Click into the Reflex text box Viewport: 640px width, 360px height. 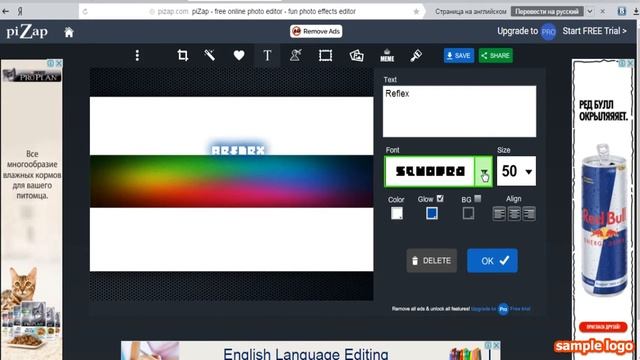coord(459,111)
